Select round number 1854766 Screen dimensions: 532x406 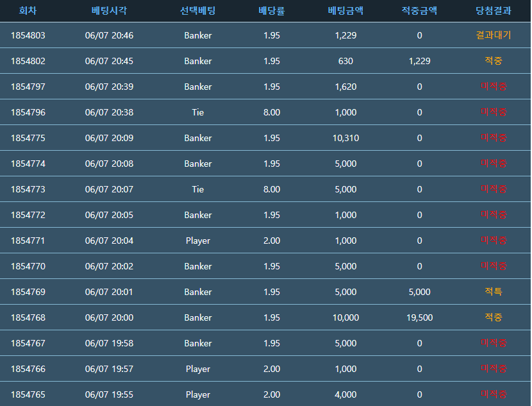pyautogui.click(x=28, y=369)
